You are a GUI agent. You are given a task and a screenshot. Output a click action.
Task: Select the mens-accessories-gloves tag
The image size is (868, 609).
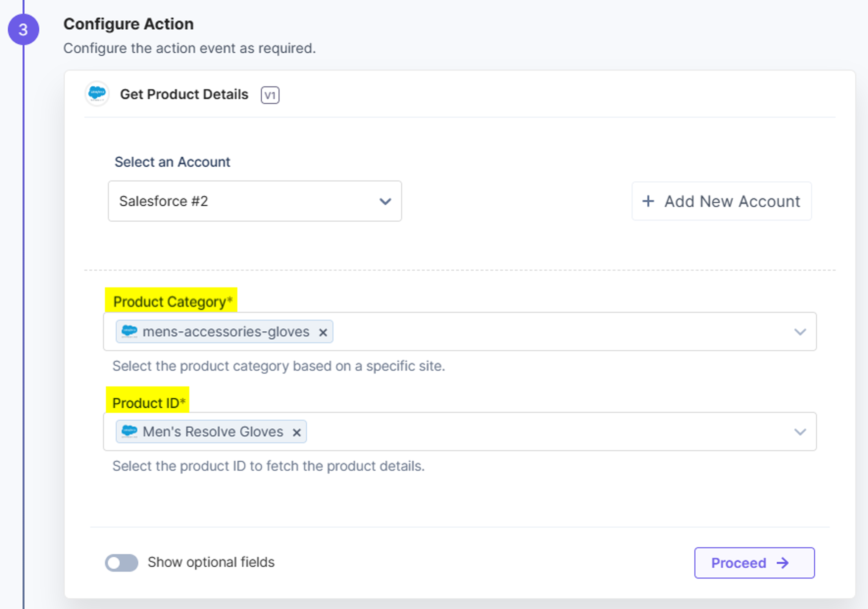224,332
